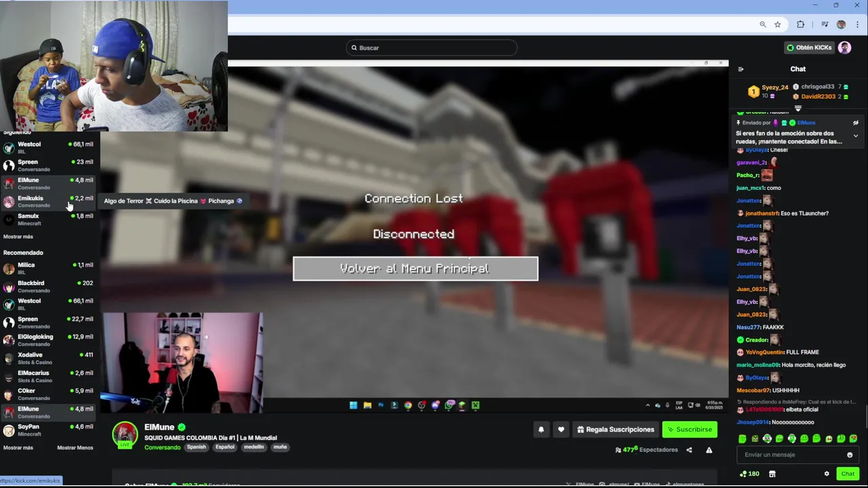Select the Spanish tag chip
This screenshot has height=488, width=868.
(x=197, y=447)
